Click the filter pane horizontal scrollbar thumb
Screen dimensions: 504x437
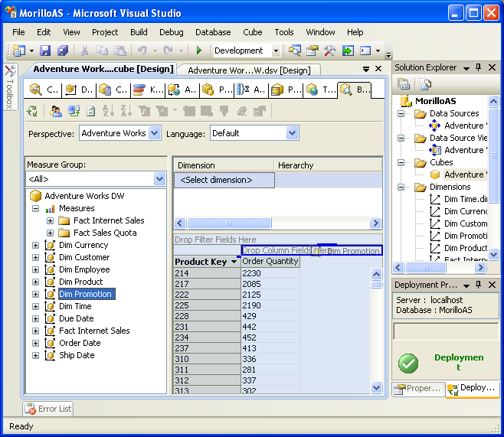click(x=229, y=223)
